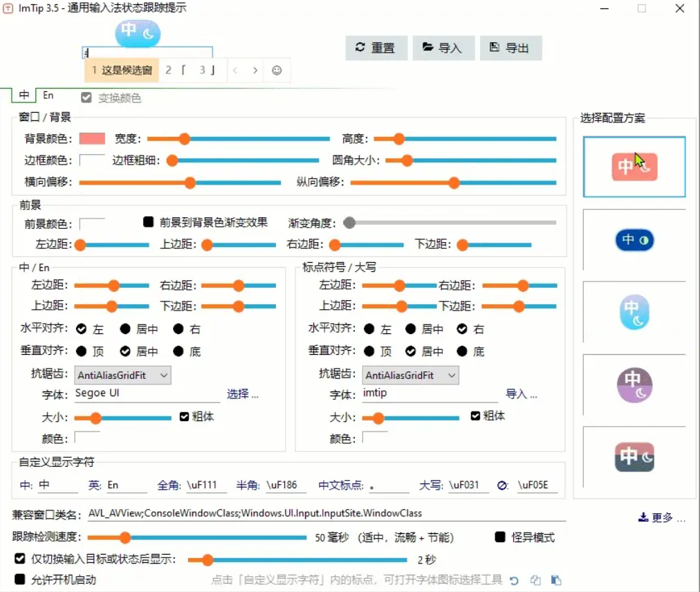This screenshot has height=592, width=700.
Task: Adjust the 高度 height slider
Action: point(465,139)
